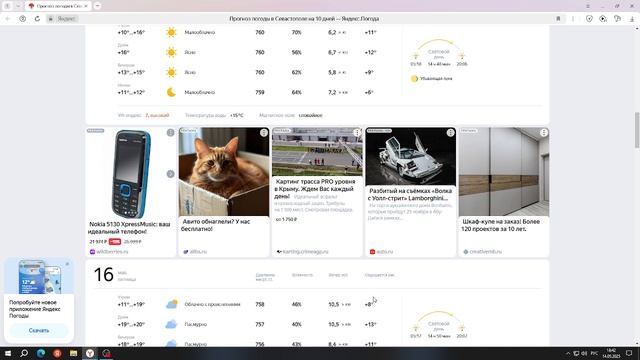Click the 70% humidity value
The width and height of the screenshot is (640, 360).
click(296, 32)
